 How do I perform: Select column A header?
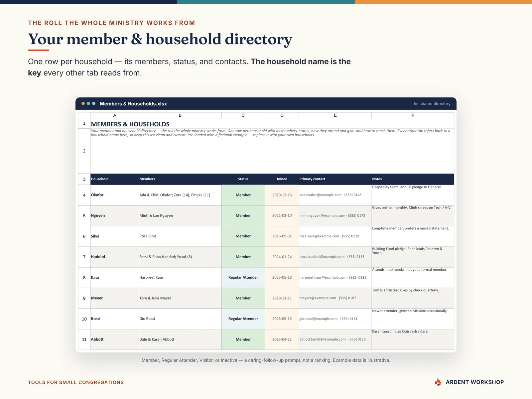(115, 115)
